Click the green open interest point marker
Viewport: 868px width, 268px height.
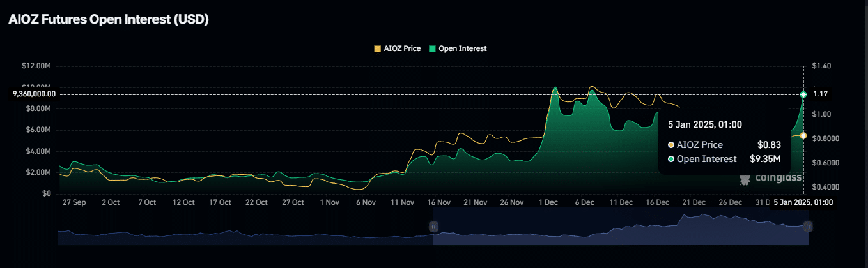point(803,94)
